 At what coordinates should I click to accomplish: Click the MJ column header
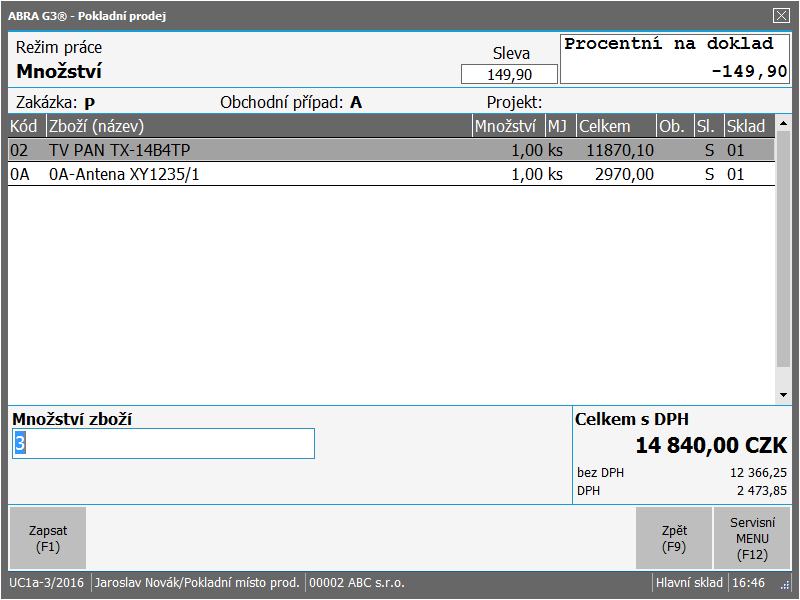(558, 126)
